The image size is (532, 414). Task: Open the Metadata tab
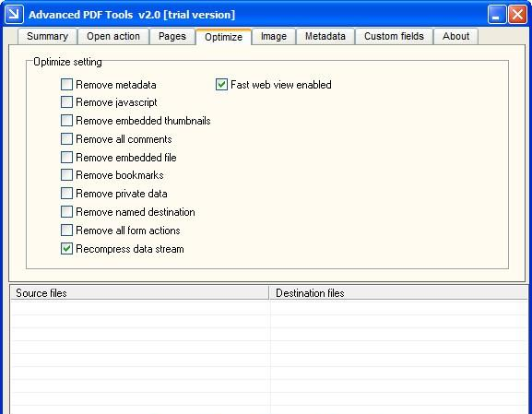click(x=325, y=36)
